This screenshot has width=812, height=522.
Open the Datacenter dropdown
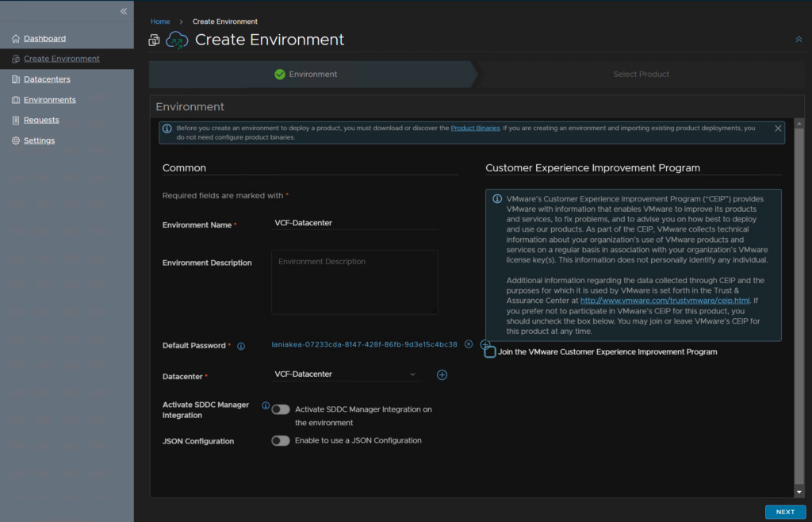347,374
